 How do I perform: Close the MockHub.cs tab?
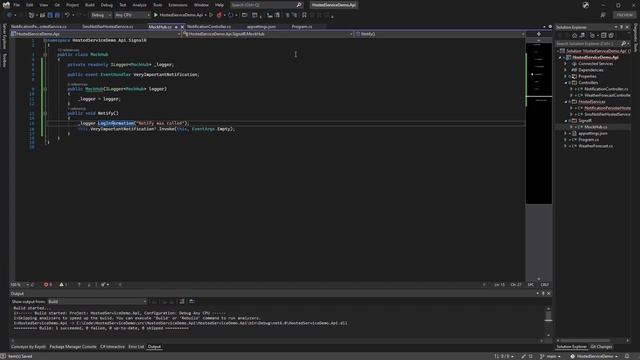pos(182,27)
